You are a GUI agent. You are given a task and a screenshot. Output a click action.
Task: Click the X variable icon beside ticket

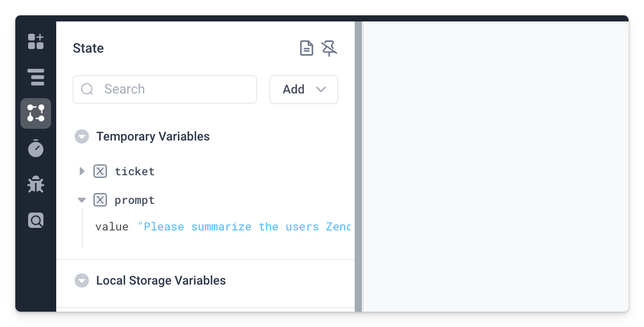pyautogui.click(x=100, y=171)
